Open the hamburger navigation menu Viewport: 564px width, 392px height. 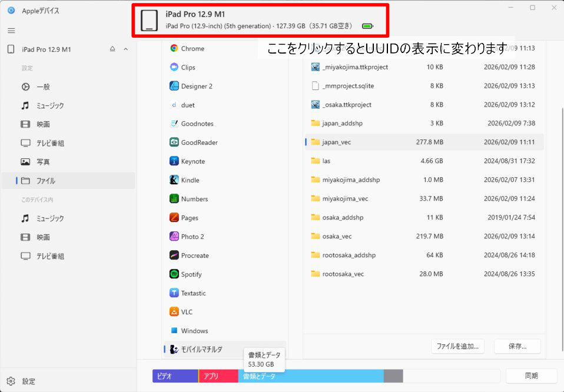coord(11,30)
